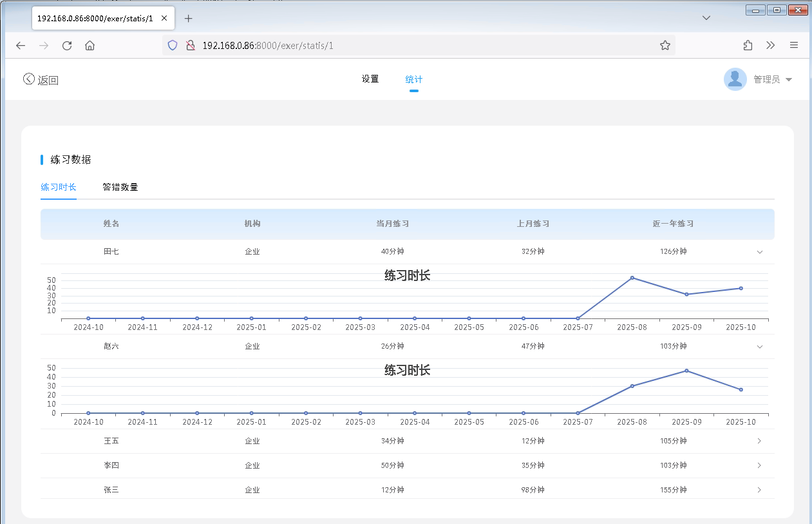The width and height of the screenshot is (812, 524).
Task: Expand the 李四 row details
Action: pos(760,465)
